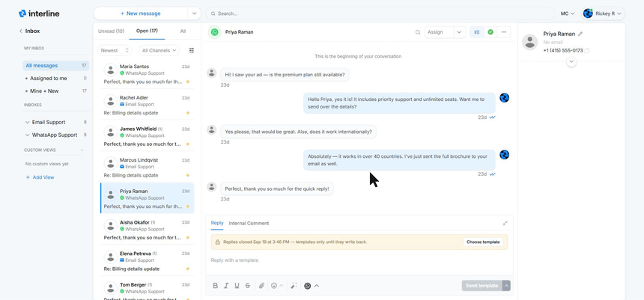
Task: Click the Rickey R account menu
Action: (604, 13)
